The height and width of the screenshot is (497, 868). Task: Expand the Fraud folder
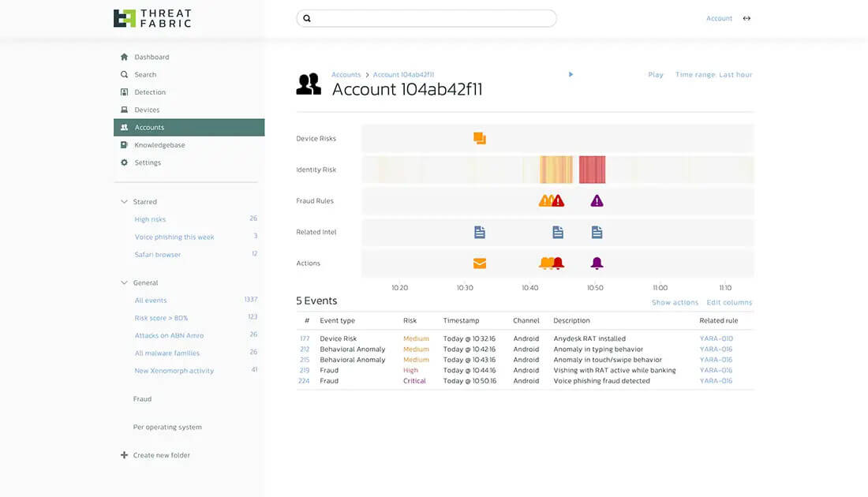pyautogui.click(x=142, y=398)
